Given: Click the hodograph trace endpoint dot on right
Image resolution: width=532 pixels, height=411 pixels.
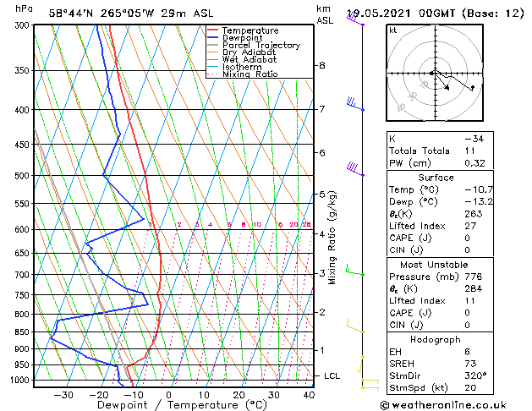Looking at the screenshot, I should pyautogui.click(x=473, y=87).
